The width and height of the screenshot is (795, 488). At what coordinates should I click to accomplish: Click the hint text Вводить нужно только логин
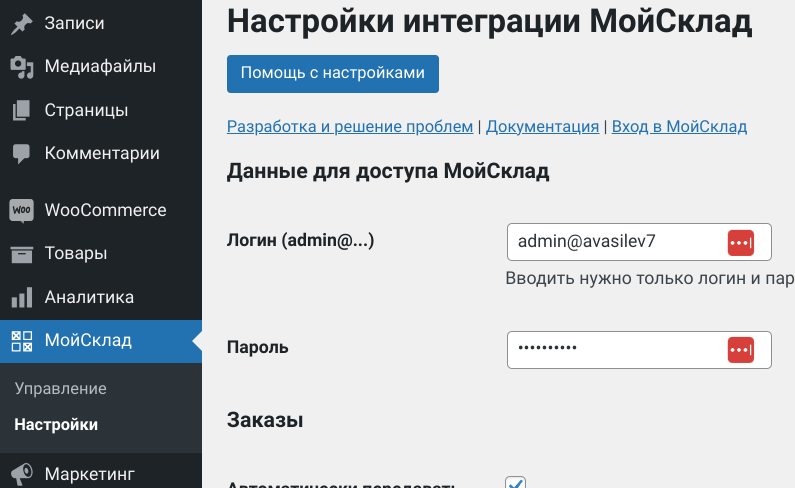tap(650, 278)
